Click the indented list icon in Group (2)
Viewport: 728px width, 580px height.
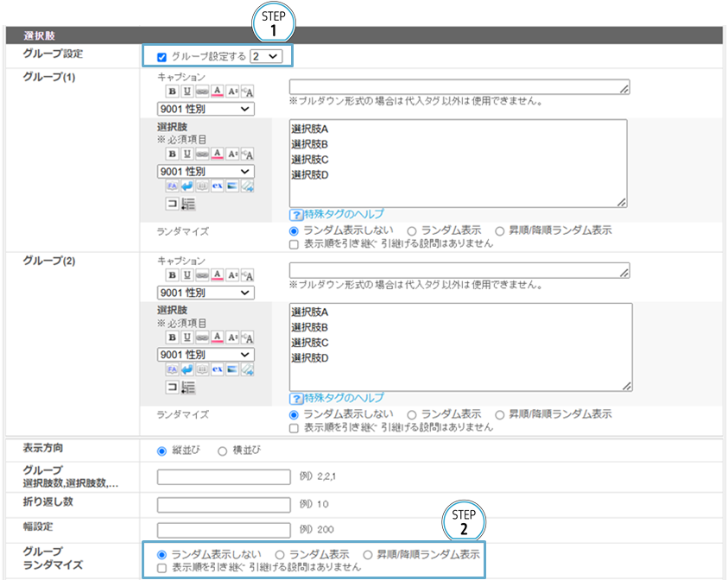click(x=188, y=388)
